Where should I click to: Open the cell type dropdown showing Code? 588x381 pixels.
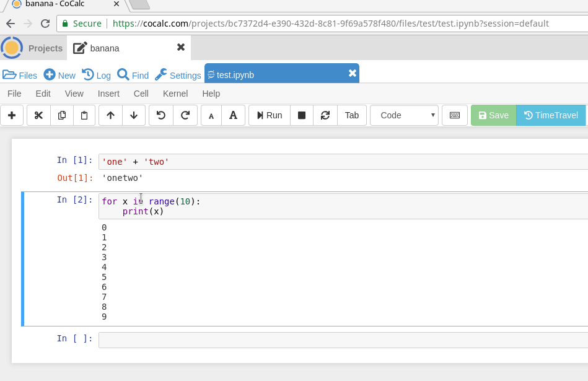tap(404, 115)
